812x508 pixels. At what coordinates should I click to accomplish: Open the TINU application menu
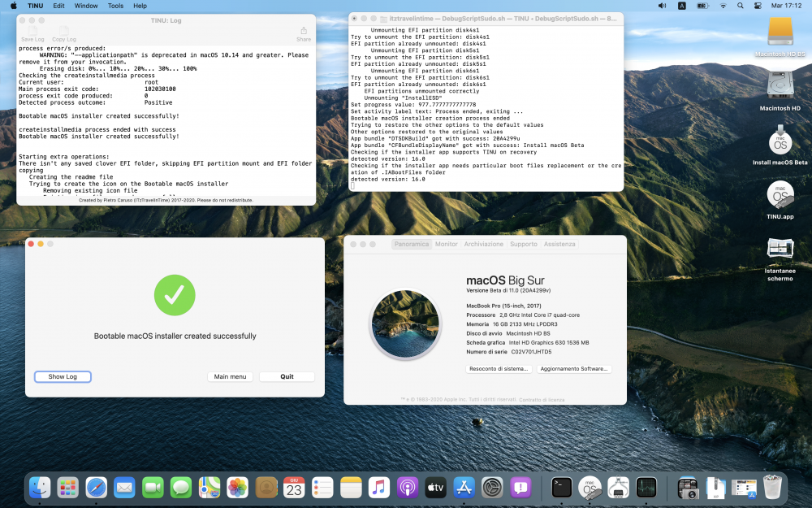35,6
